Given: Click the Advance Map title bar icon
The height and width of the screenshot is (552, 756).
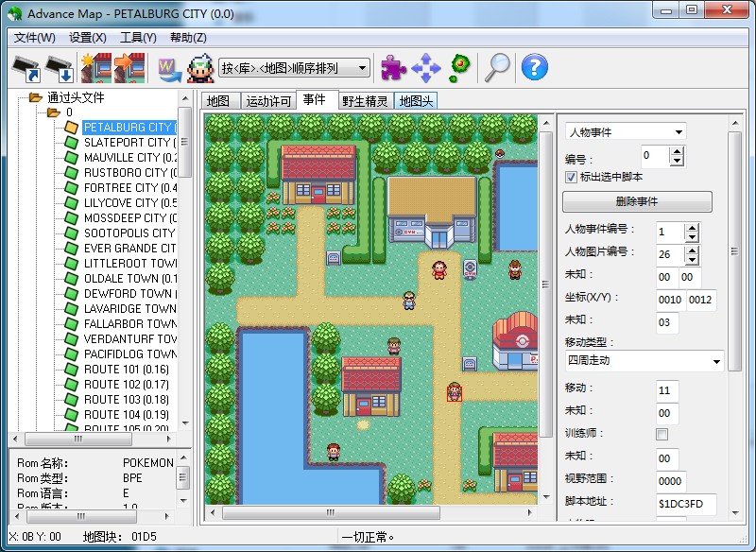Looking at the screenshot, I should click(14, 13).
